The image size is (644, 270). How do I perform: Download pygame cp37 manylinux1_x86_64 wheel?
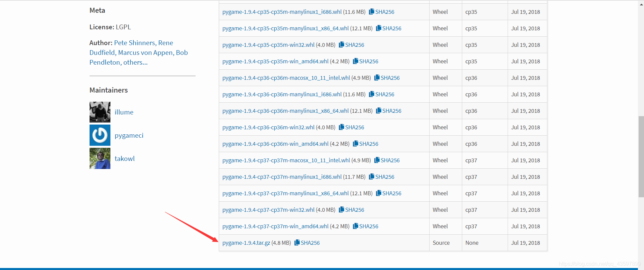pos(285,193)
